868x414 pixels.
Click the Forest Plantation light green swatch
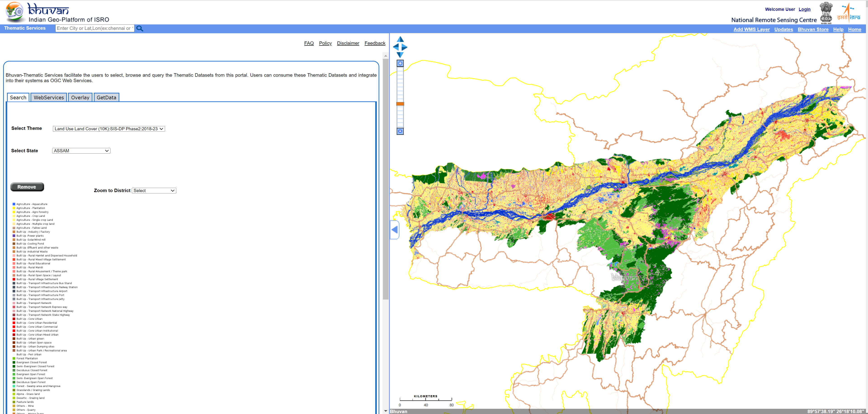(x=14, y=358)
